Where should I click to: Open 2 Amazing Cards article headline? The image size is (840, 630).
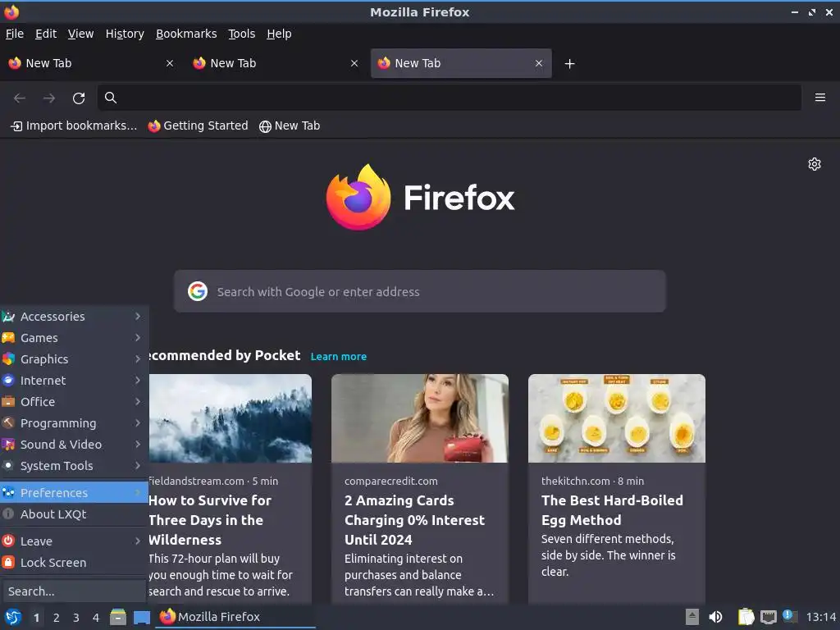414,520
